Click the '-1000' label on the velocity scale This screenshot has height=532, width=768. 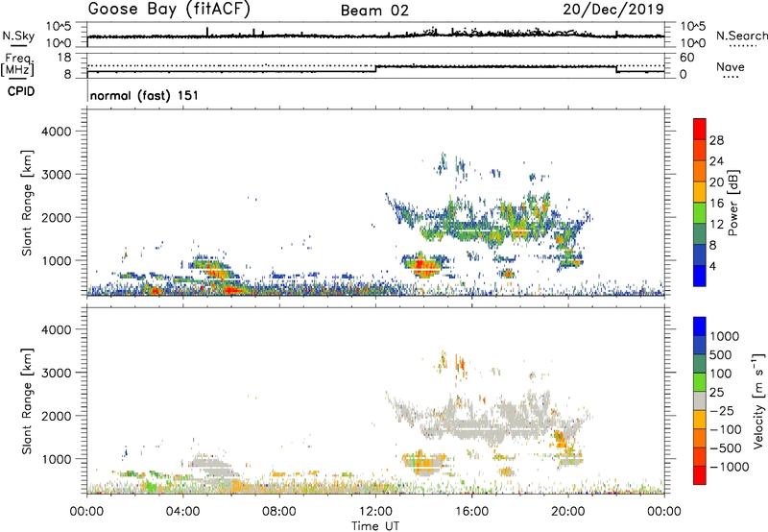click(x=730, y=467)
